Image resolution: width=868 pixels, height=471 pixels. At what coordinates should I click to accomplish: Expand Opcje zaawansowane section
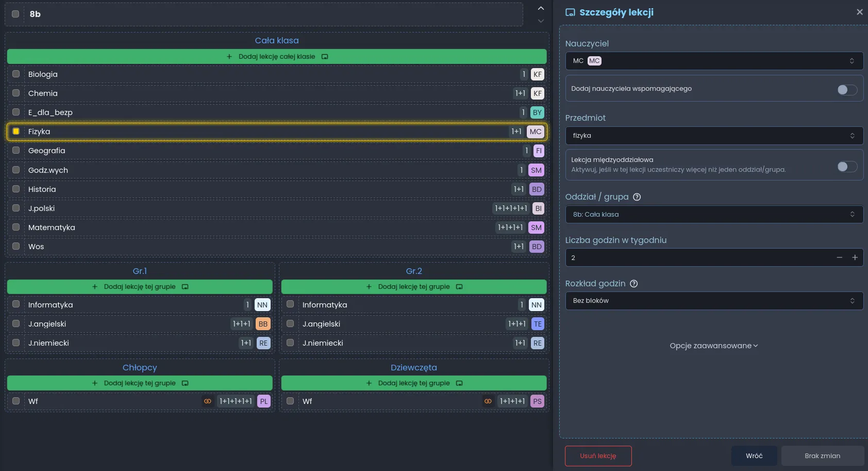click(714, 346)
